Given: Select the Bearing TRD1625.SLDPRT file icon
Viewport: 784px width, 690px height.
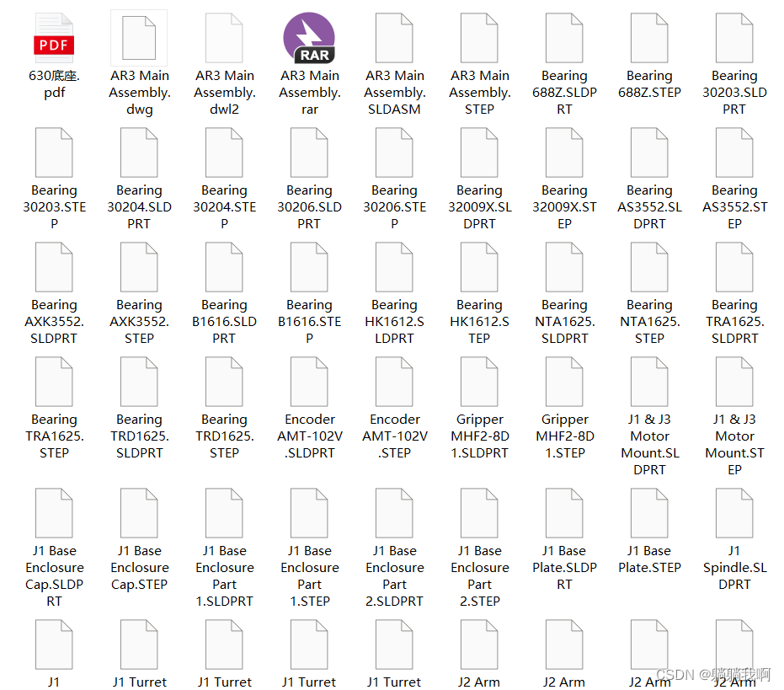Looking at the screenshot, I should [139, 382].
